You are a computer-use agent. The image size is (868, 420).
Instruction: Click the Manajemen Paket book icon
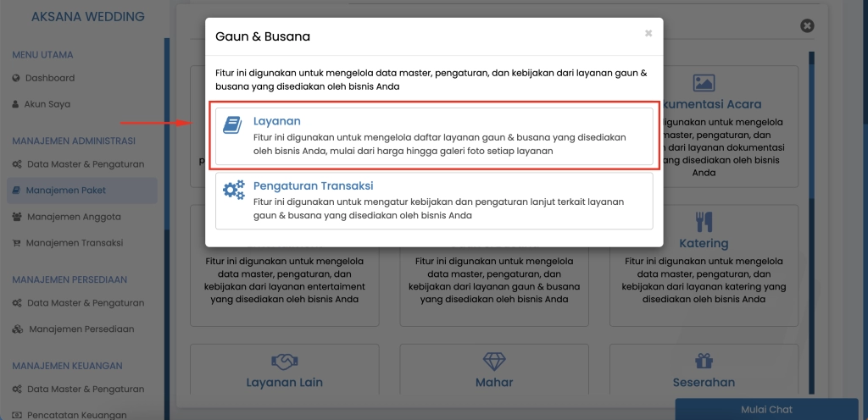tap(17, 191)
